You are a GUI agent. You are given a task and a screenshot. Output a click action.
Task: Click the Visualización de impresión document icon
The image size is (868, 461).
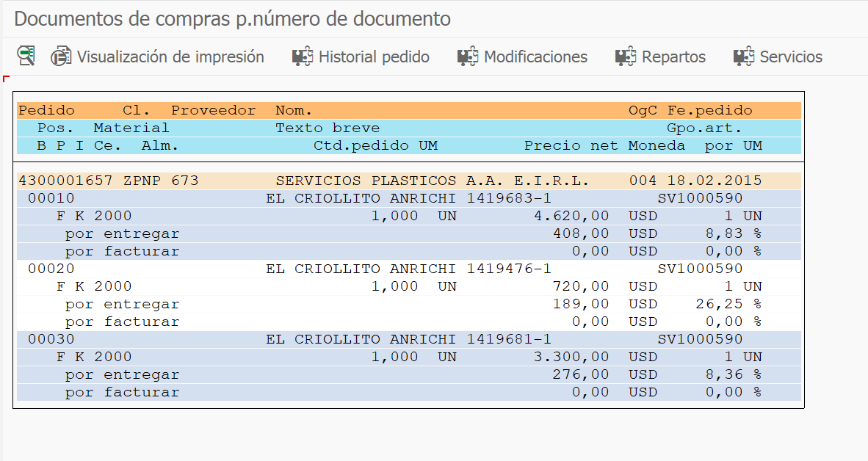[x=61, y=56]
